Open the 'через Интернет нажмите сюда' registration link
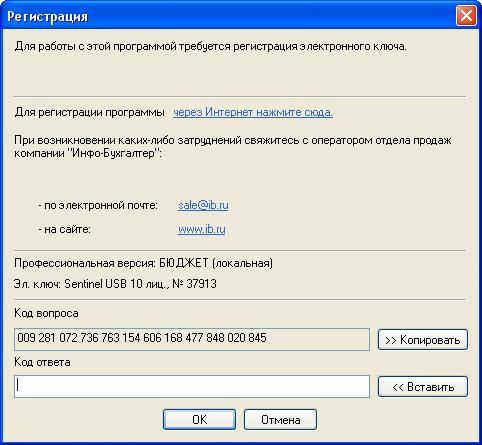The width and height of the screenshot is (482, 445). (253, 112)
